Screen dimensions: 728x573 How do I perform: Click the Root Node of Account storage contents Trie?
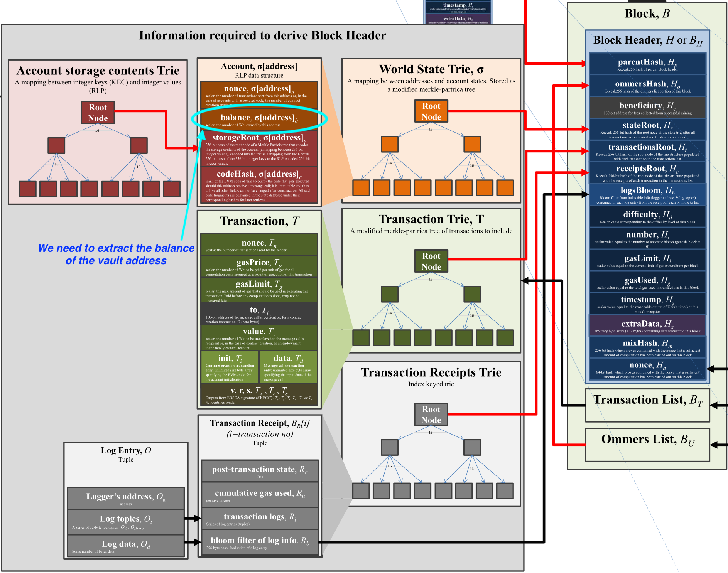pos(98,113)
